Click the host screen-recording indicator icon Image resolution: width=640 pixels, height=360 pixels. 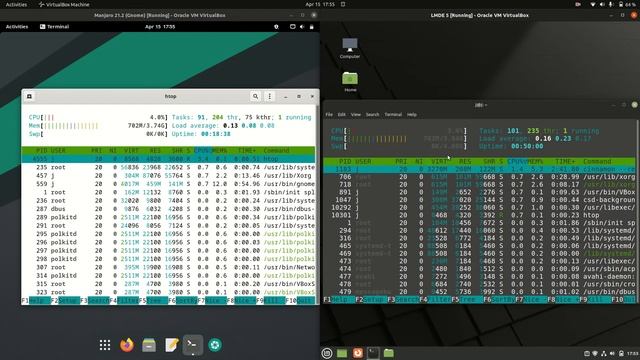(x=578, y=4)
